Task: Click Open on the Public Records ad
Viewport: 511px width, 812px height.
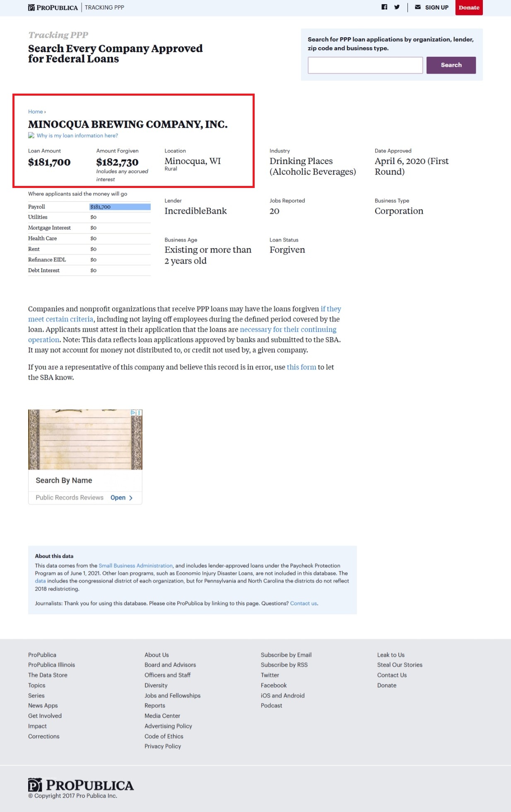Action: pos(118,498)
